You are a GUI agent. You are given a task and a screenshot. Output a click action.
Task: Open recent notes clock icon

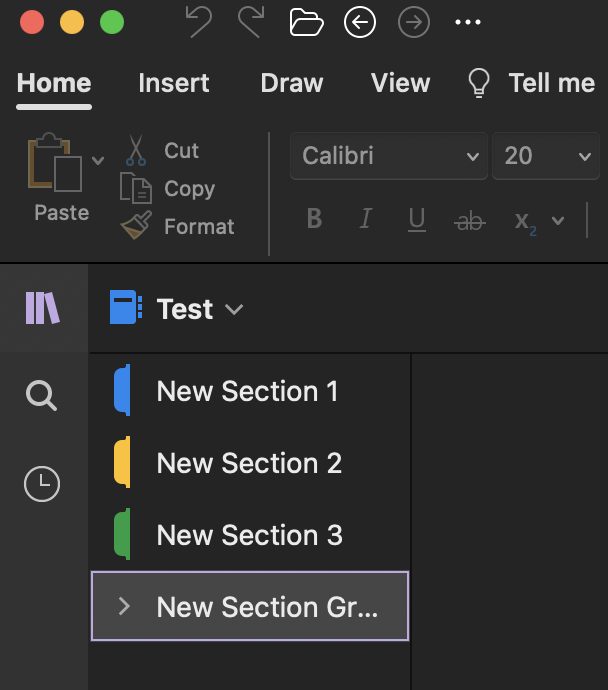pyautogui.click(x=42, y=484)
